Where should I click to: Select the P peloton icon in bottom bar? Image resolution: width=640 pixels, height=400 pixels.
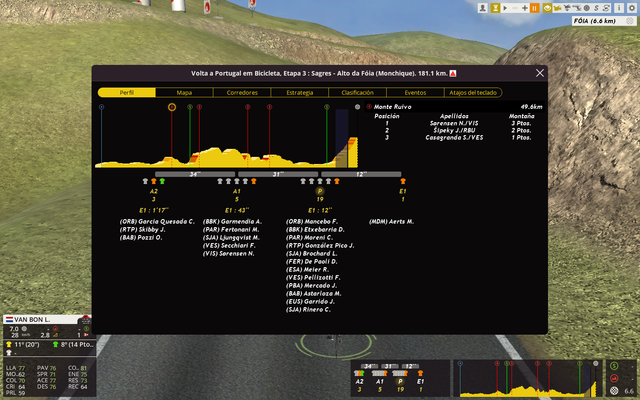pos(400,382)
